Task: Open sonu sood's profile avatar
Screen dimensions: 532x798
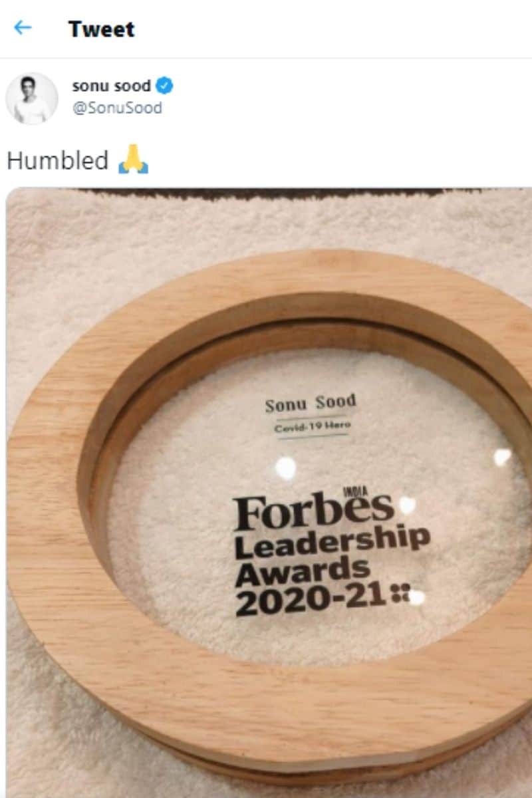Action: [x=31, y=98]
